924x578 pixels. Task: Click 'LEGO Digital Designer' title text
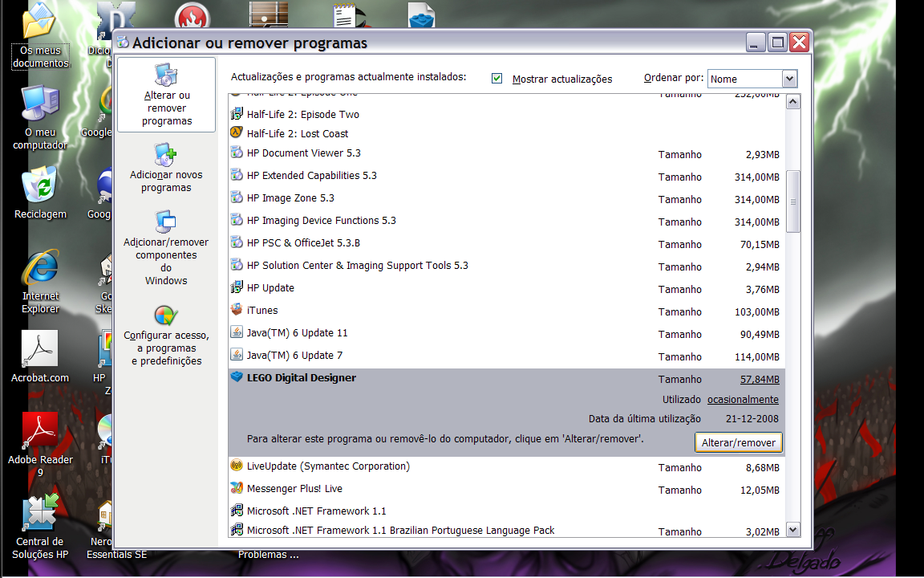[x=301, y=377]
